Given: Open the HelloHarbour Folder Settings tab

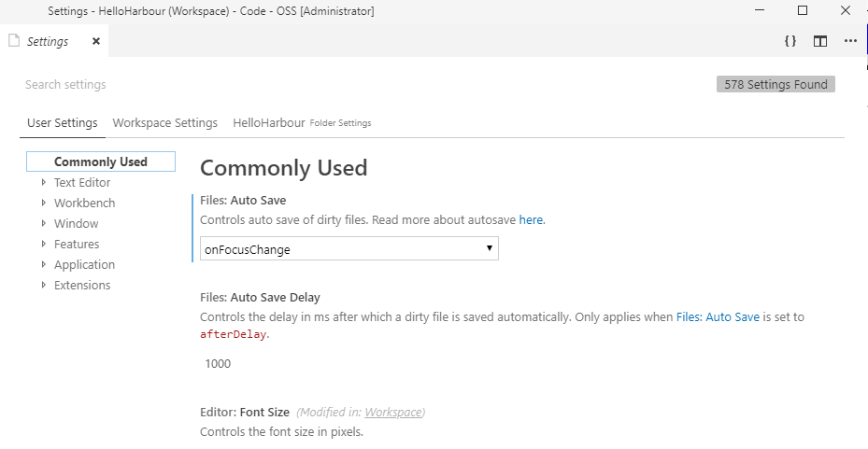Looking at the screenshot, I should coord(302,123).
